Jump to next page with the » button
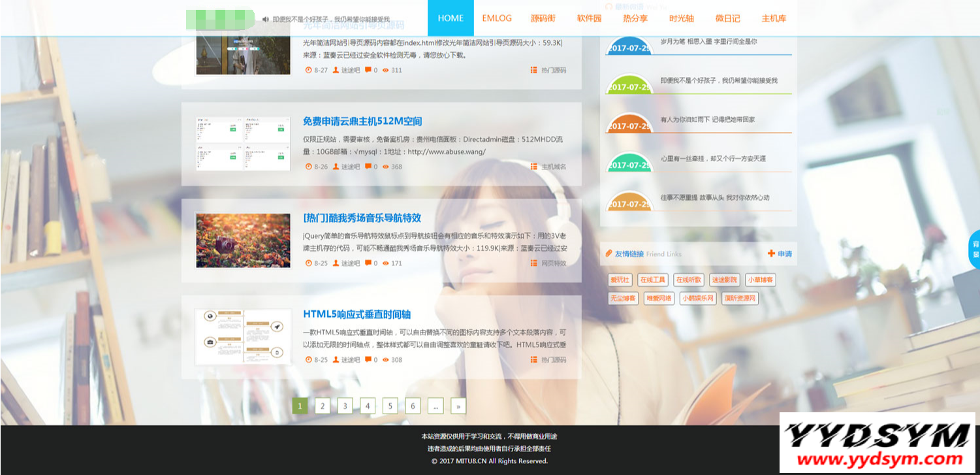Screen dimensions: 980x475 (458, 406)
